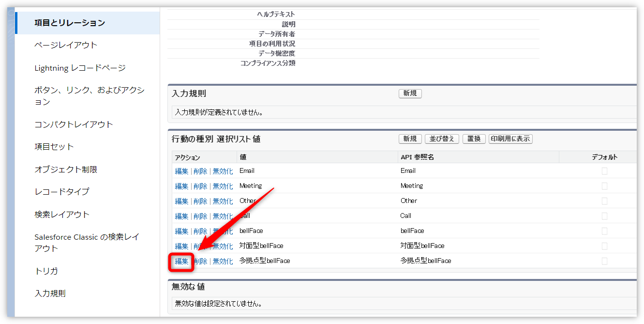The height and width of the screenshot is (324, 644).
Task: Click アクション column header
Action: click(x=187, y=157)
